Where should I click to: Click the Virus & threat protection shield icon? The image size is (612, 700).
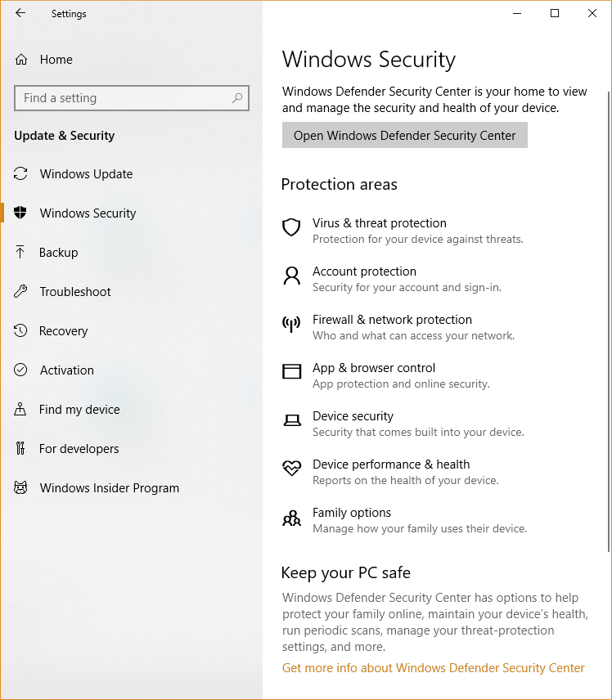coord(291,227)
